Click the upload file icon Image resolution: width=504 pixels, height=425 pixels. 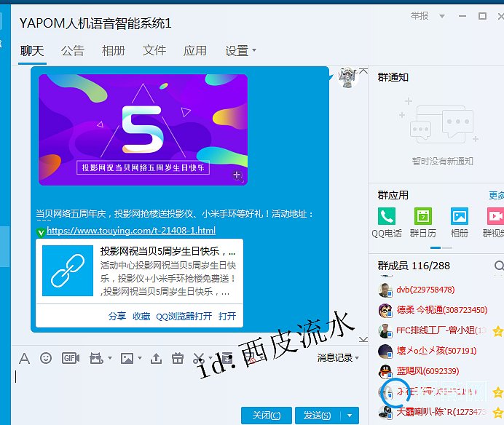(156, 358)
